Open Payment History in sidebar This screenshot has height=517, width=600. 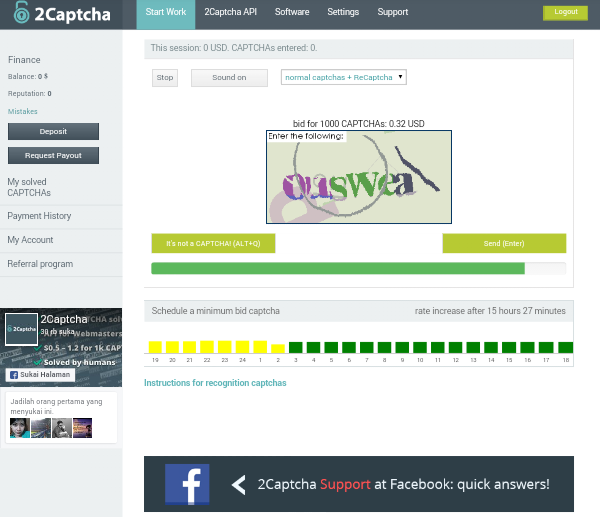point(39,216)
